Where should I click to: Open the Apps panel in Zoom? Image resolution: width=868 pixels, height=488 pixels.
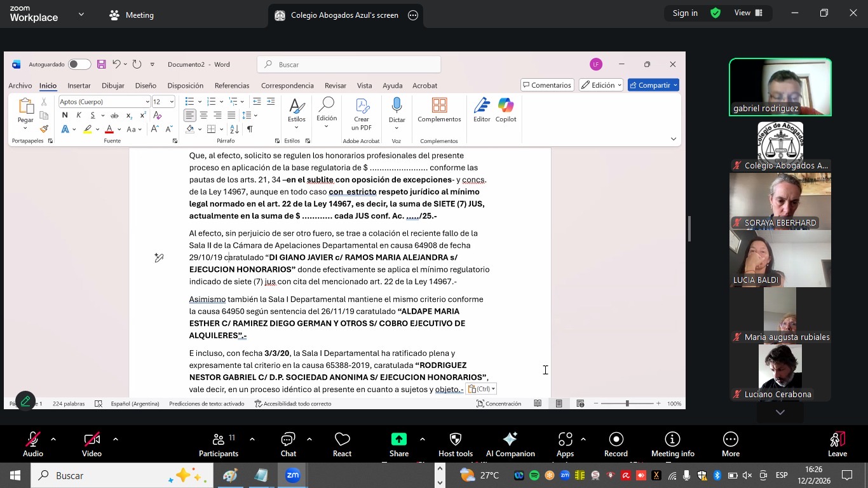tap(565, 440)
